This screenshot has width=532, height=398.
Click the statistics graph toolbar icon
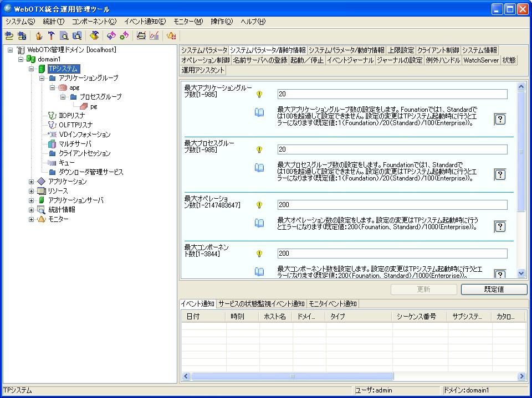point(154,36)
